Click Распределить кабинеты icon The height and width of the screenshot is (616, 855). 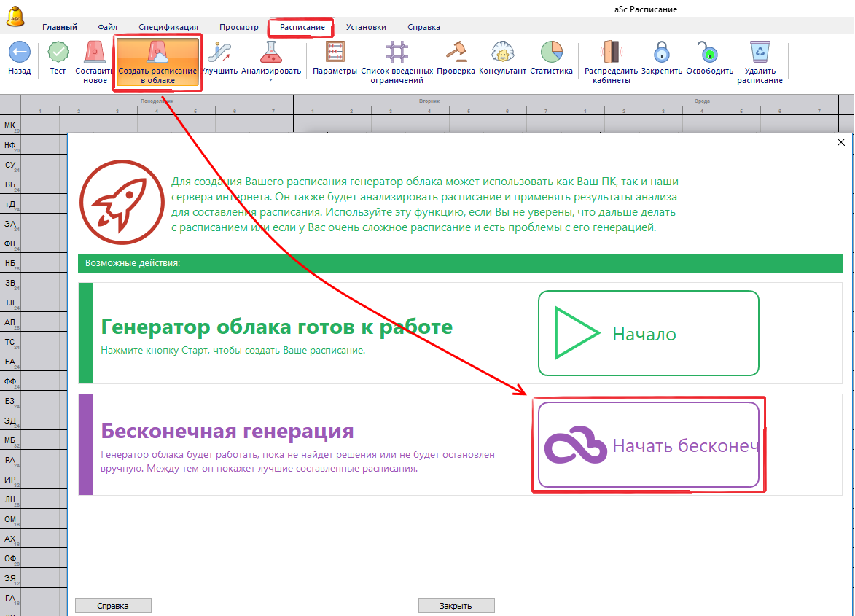point(611,53)
